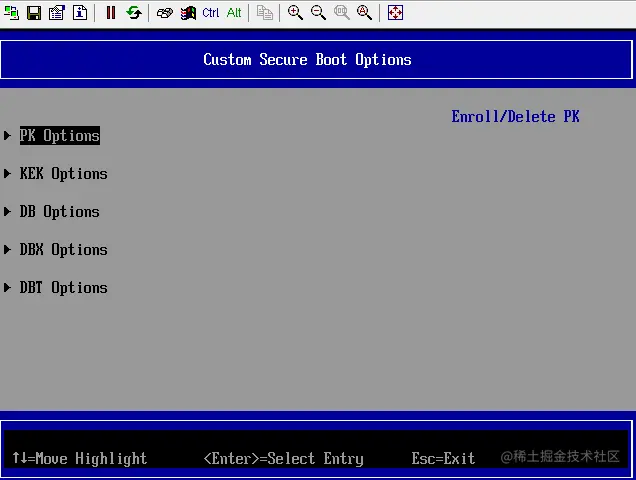Toggle the Alt key button
Viewport: 636px width, 480px height.
[x=234, y=13]
